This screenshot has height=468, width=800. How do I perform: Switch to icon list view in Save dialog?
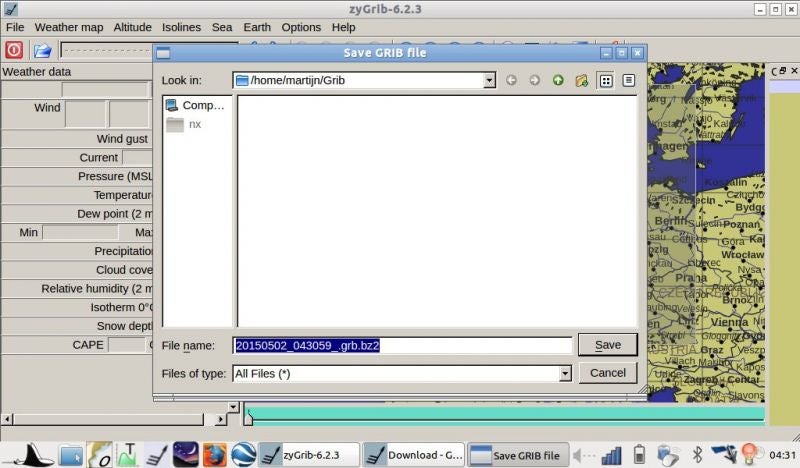[606, 81]
